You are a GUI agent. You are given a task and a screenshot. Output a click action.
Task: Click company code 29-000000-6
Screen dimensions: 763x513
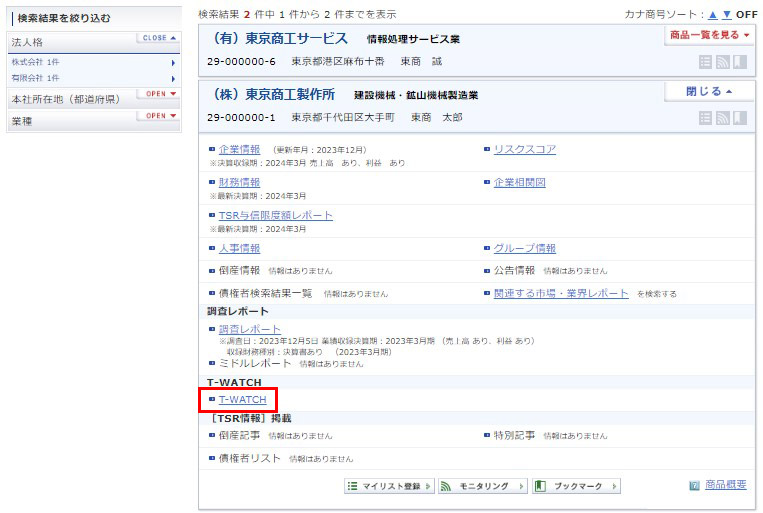click(x=241, y=62)
